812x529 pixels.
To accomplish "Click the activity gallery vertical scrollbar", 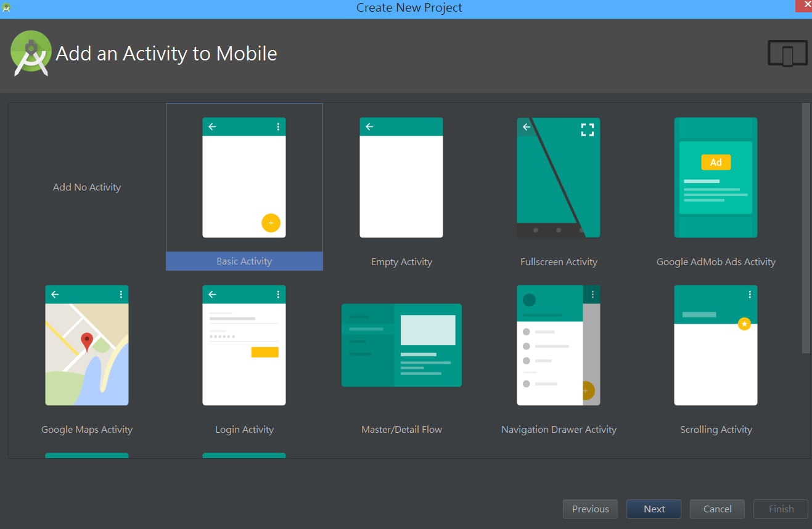I will pos(806,228).
